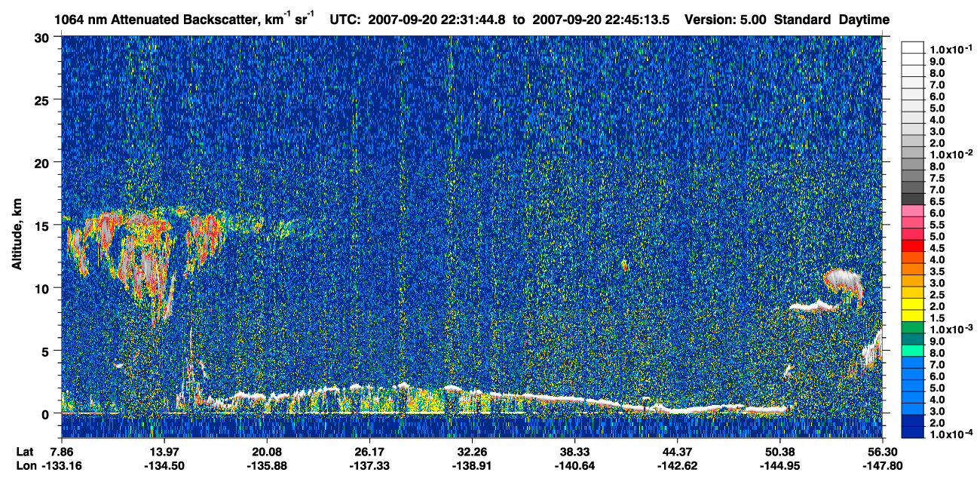
Task: Click the word 'Daytime' in the title
Action: (x=864, y=20)
